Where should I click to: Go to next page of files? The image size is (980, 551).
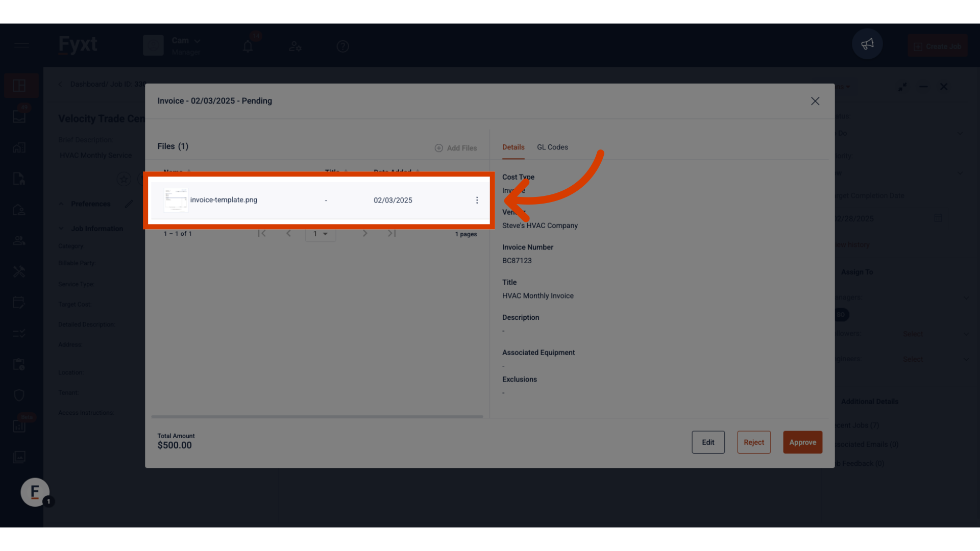[365, 233]
